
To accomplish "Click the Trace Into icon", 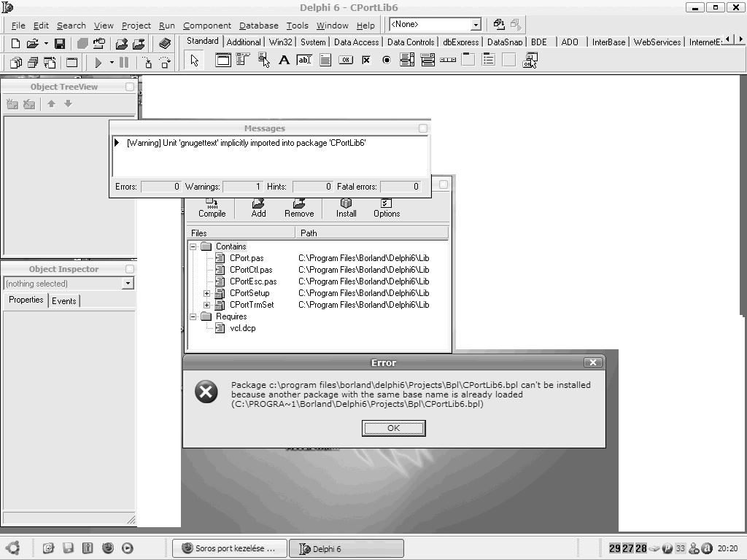I will click(x=147, y=63).
